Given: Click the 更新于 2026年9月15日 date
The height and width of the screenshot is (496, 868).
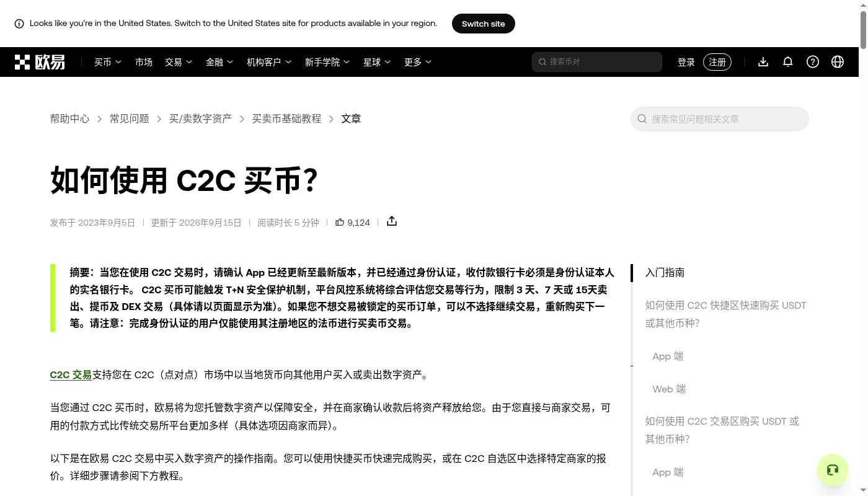Looking at the screenshot, I should coord(197,223).
